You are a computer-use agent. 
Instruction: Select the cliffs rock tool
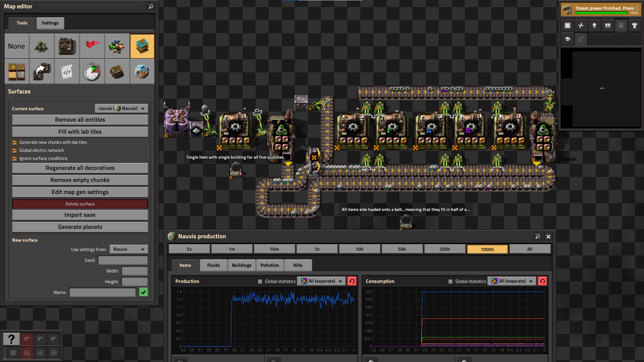pyautogui.click(x=117, y=72)
